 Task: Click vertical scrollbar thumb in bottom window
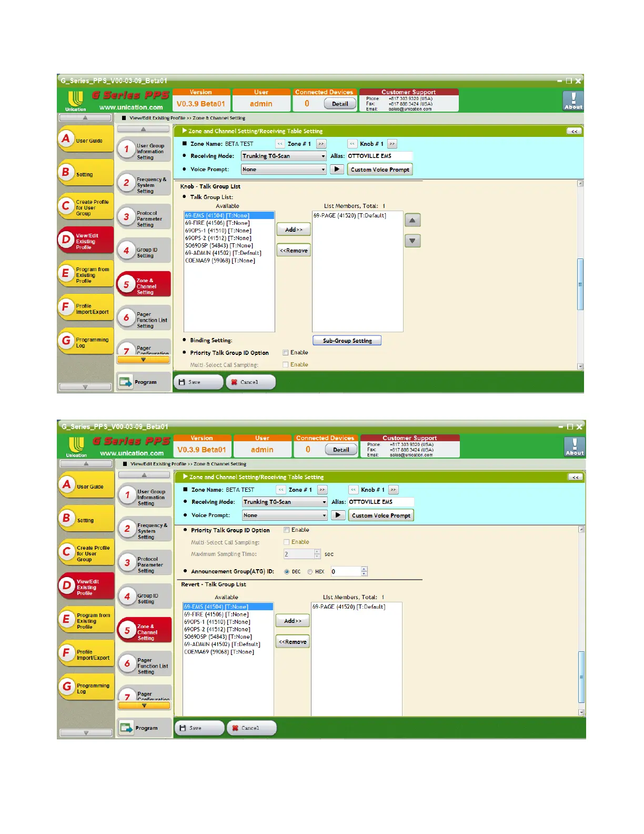[581, 677]
